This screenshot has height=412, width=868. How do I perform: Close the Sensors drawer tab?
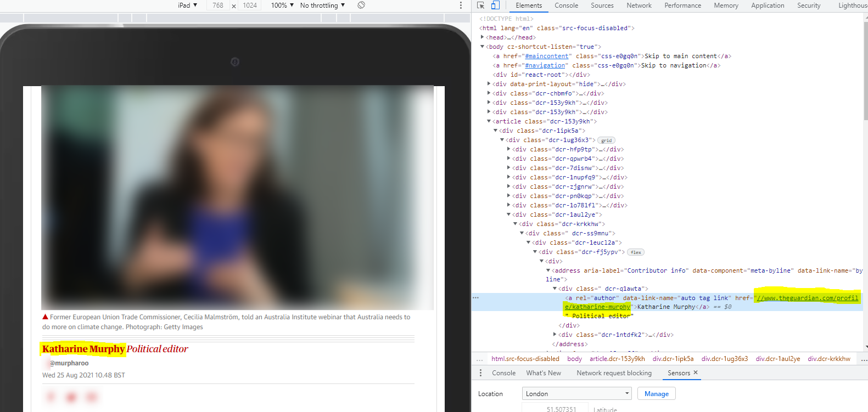[696, 373]
